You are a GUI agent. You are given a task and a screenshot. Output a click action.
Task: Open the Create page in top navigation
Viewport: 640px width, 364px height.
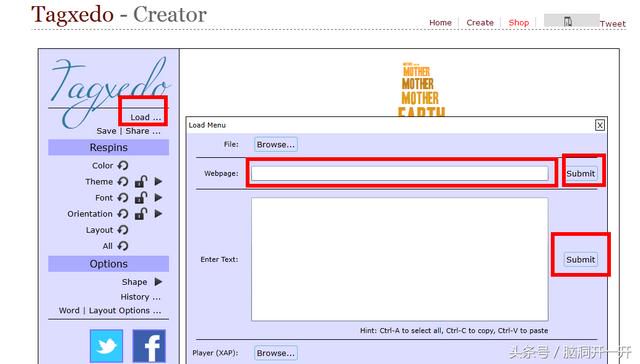(480, 23)
